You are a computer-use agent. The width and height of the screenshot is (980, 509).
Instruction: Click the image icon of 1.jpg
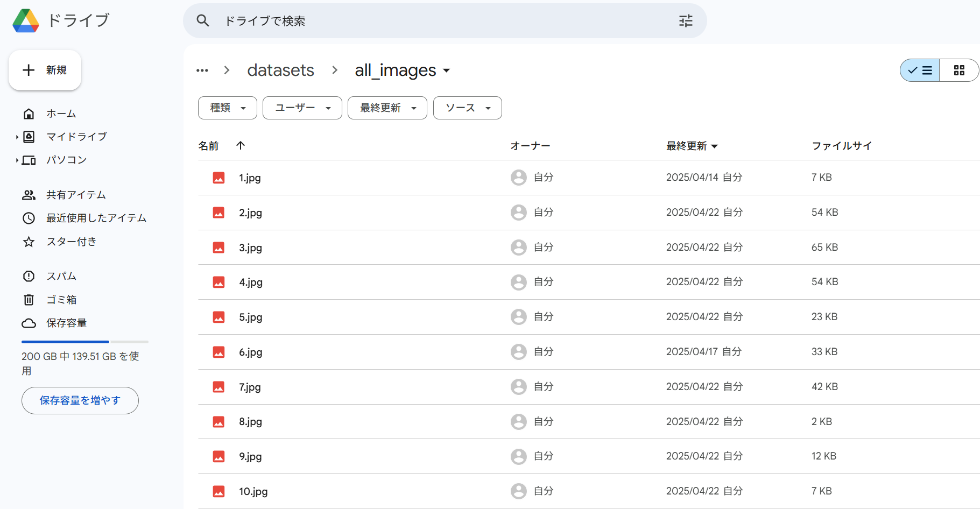(x=218, y=178)
